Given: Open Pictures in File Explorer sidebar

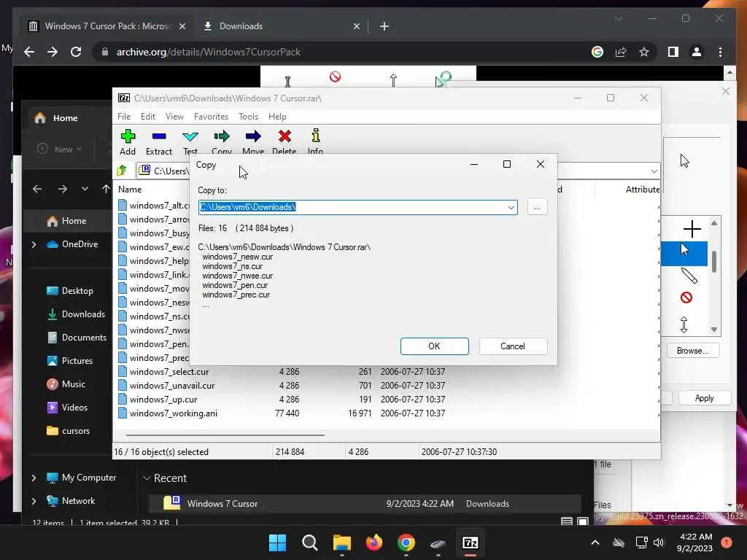Looking at the screenshot, I should click(x=70, y=360).
